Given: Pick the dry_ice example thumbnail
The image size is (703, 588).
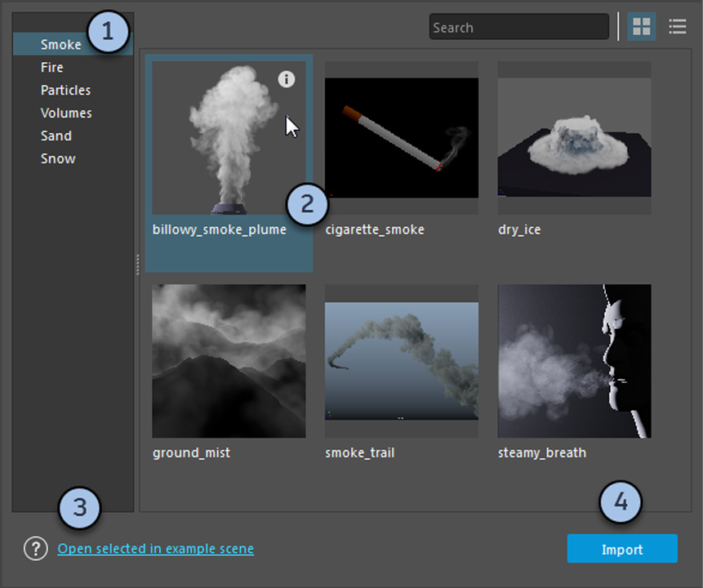Looking at the screenshot, I should [574, 137].
